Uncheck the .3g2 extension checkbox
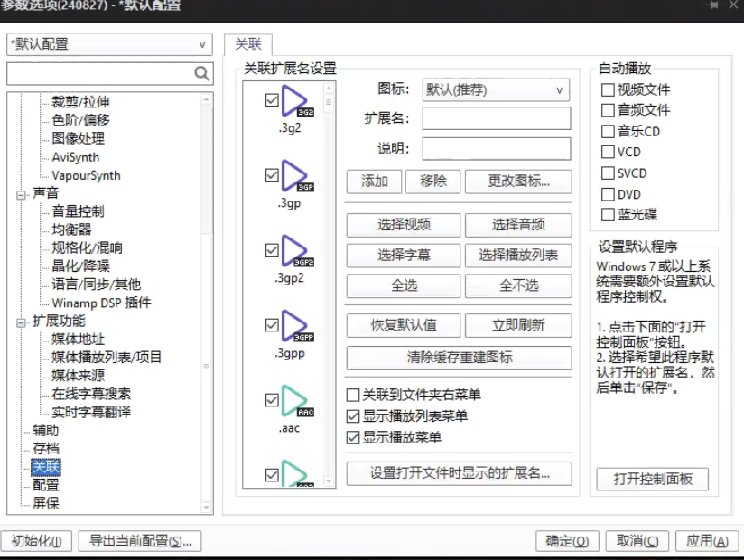Image resolution: width=744 pixels, height=560 pixels. pyautogui.click(x=272, y=100)
